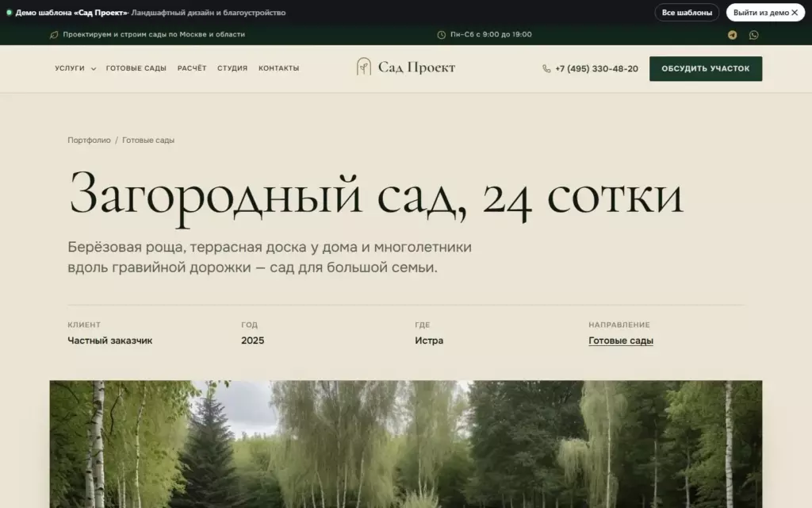Open the Расчёт menu item
Screen dimensions: 812x508
pos(192,68)
